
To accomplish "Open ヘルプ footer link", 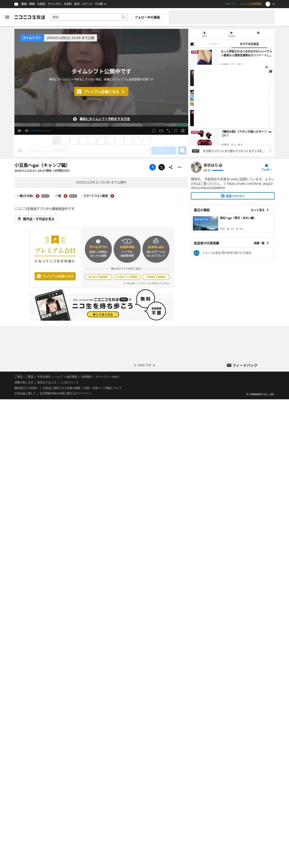I will (59, 377).
